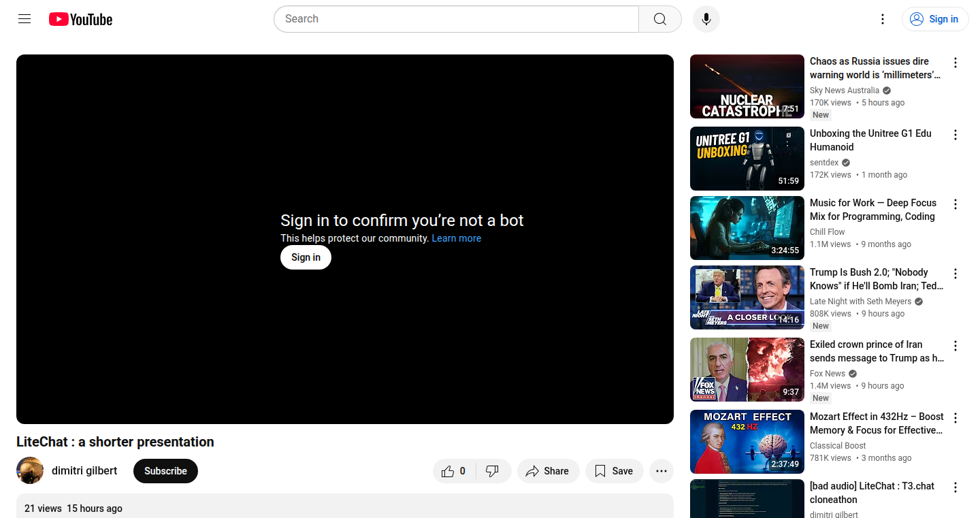Open LiteChat T3.chat cloneathon thumbnail
The width and height of the screenshot is (980, 518).
(747, 499)
